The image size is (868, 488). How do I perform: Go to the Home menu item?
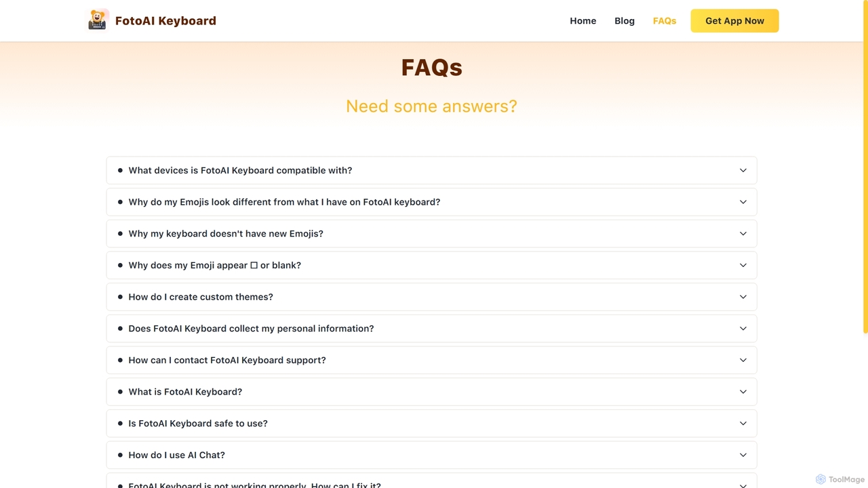tap(583, 21)
